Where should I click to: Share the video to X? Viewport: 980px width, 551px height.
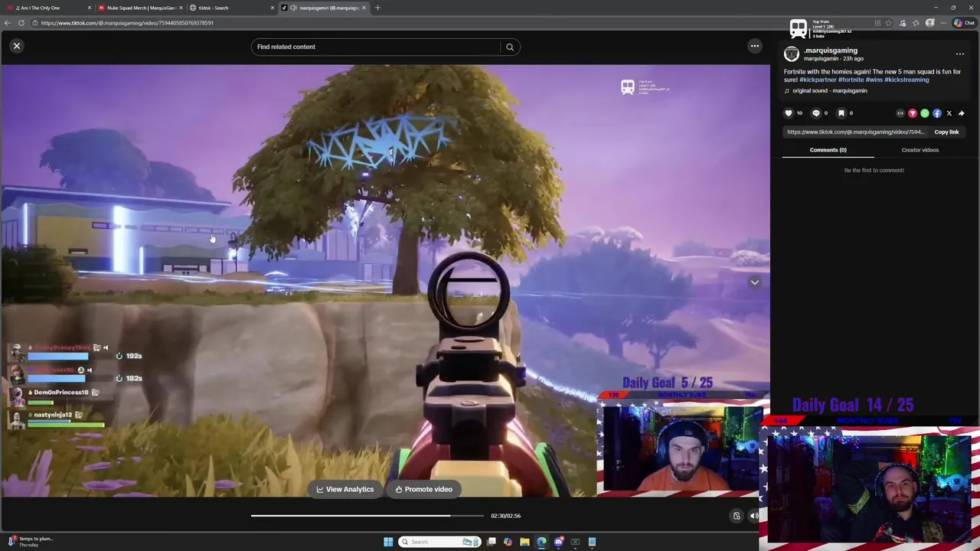949,113
